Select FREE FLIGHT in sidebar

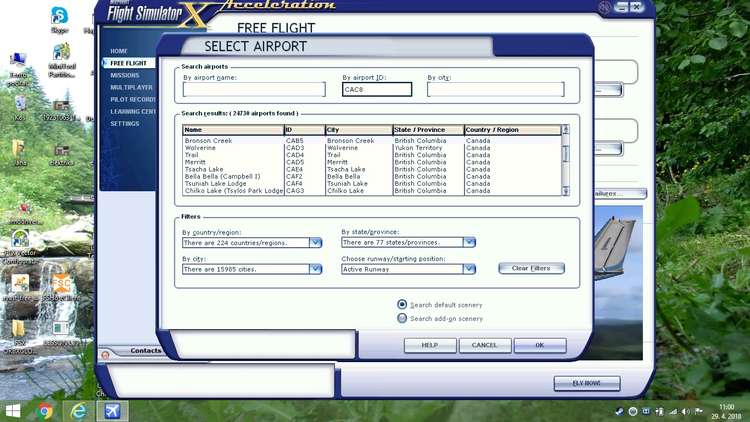(x=128, y=63)
